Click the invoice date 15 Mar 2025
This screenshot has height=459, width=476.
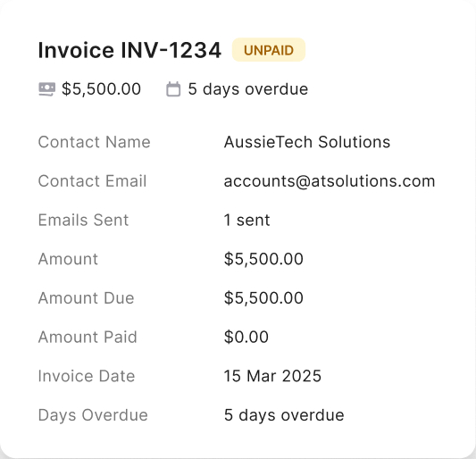(272, 376)
